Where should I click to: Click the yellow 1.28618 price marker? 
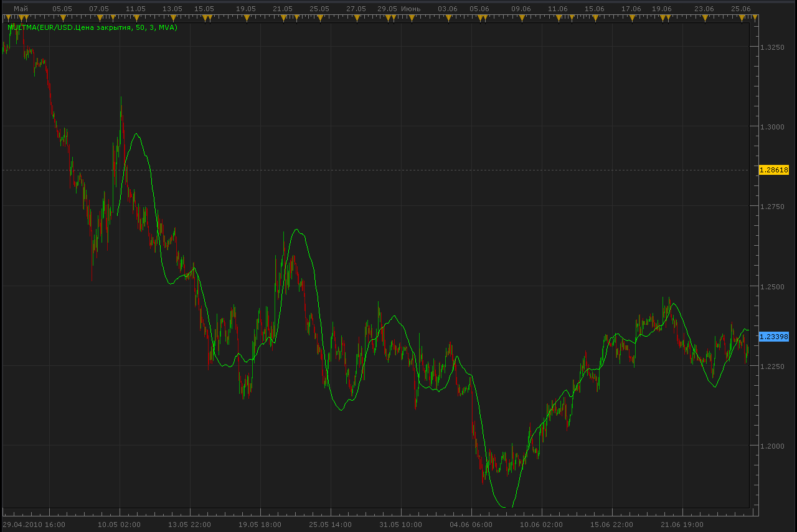(774, 170)
